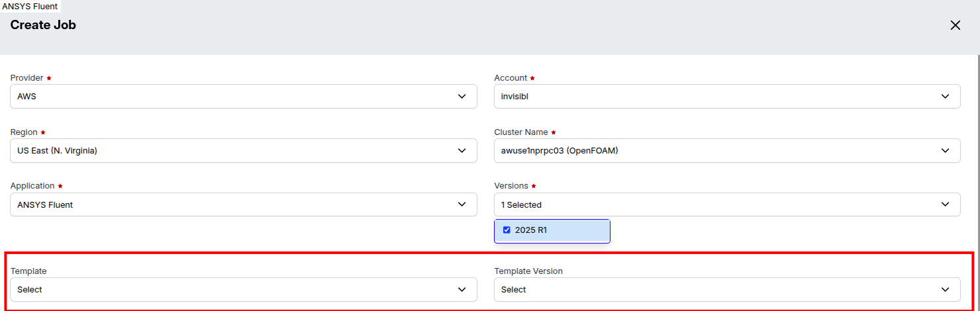Collapse the Versions dropdown showing 1 Selected
Image resolution: width=980 pixels, height=311 pixels.
click(727, 204)
